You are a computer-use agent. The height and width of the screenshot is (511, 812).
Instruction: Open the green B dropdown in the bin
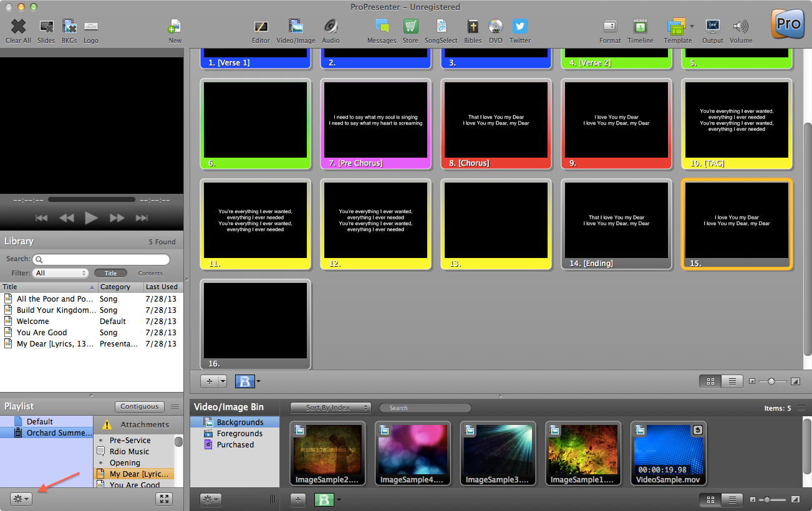coord(327,499)
